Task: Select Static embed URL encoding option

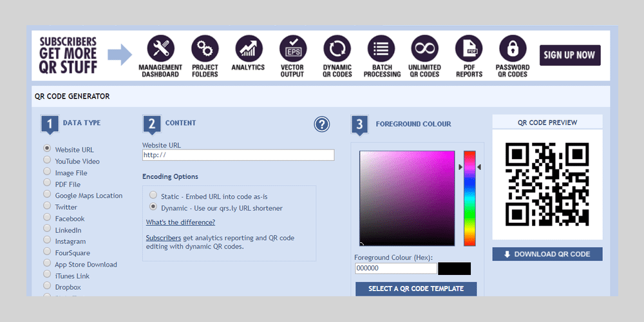Action: (x=153, y=194)
